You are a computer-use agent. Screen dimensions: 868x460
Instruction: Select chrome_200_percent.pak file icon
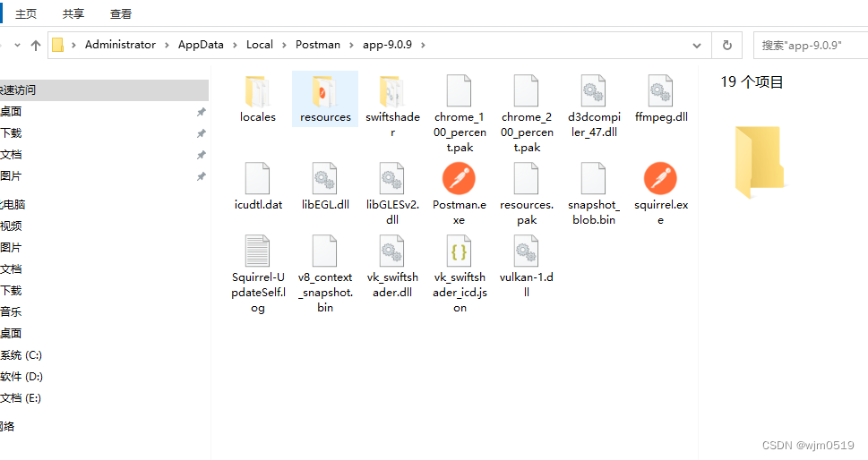pos(526,90)
